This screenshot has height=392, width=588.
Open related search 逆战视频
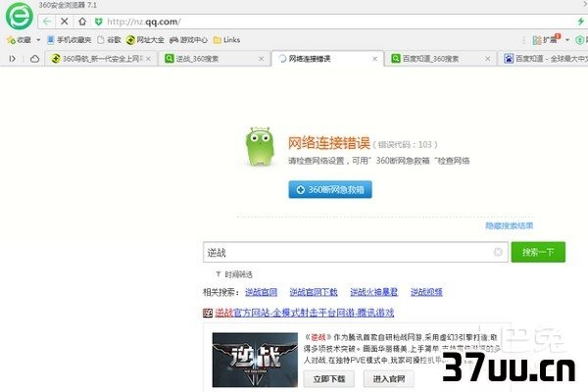point(426,292)
